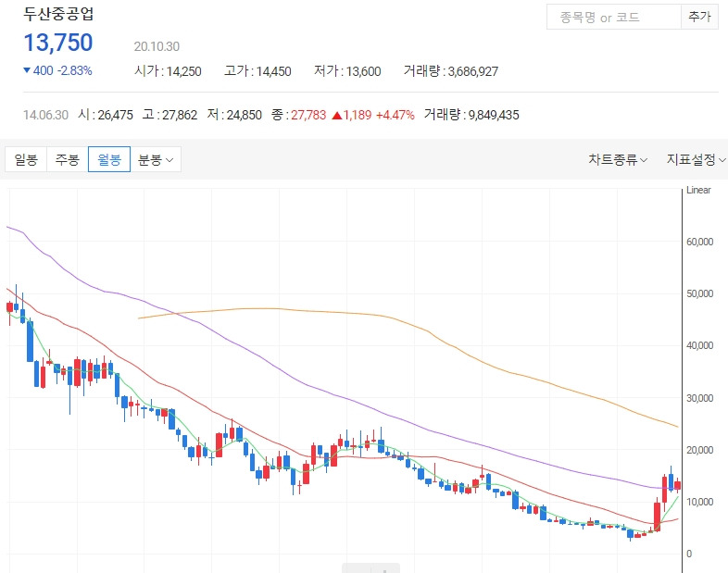Click the current price 13,750
The height and width of the screenshot is (573, 728).
pos(58,43)
